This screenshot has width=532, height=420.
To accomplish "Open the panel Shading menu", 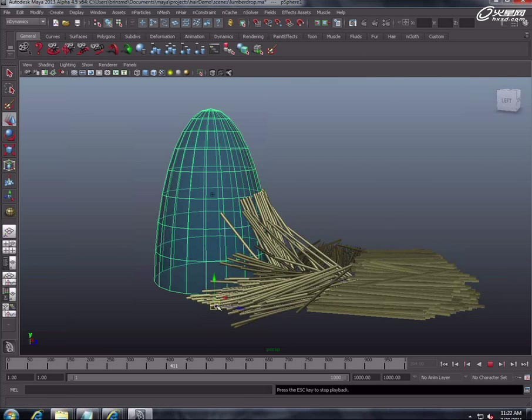I will pos(46,65).
